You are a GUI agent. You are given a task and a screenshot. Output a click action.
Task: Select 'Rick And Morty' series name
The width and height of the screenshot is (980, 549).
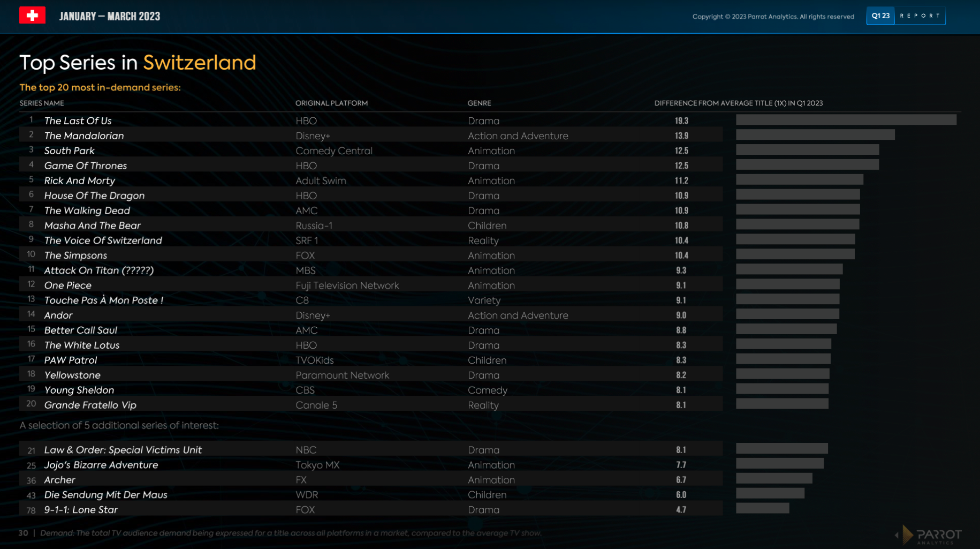pos(79,181)
